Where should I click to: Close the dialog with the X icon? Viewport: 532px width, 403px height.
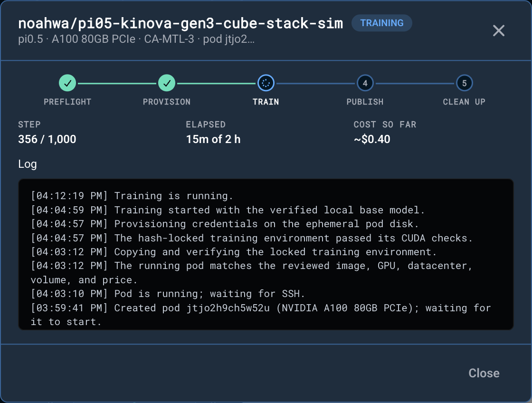(x=498, y=30)
